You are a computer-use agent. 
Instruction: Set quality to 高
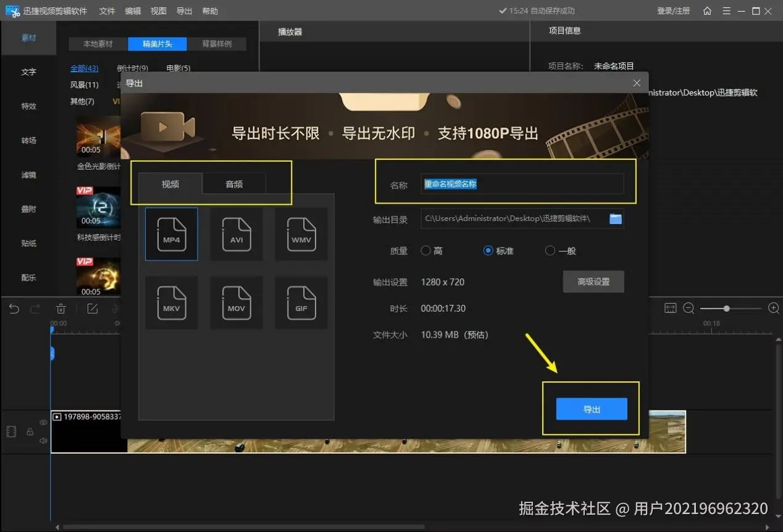point(432,251)
